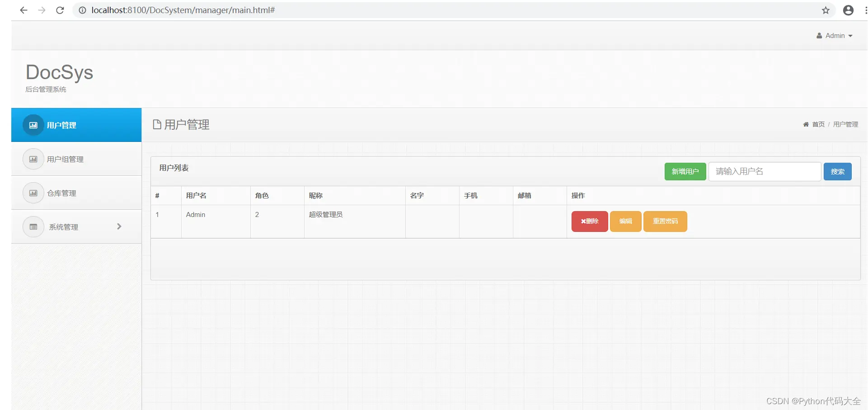868x410 pixels.
Task: Click the 新增用户 green button
Action: 685,172
